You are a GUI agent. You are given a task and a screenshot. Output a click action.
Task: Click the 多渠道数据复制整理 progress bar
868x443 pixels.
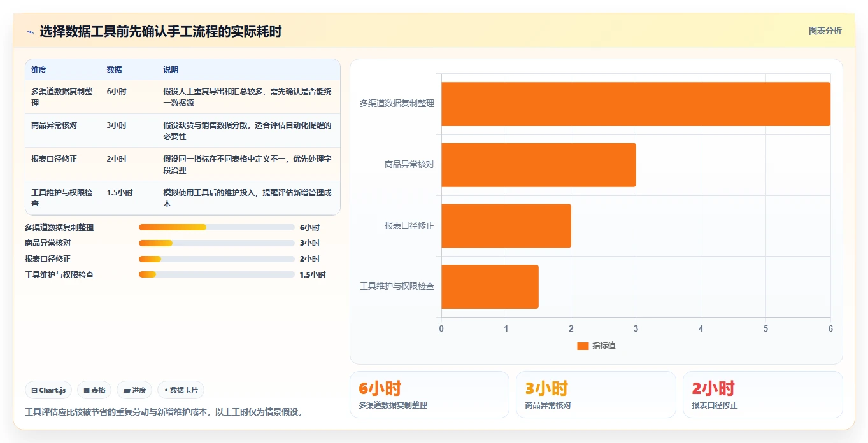217,227
